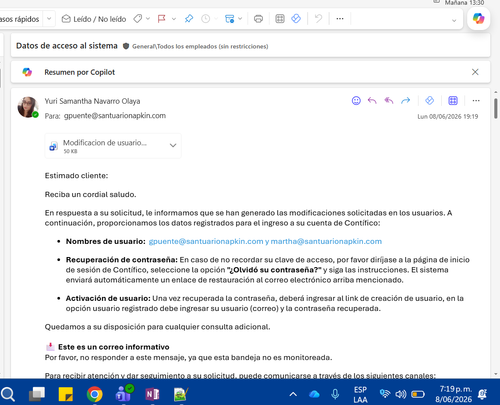This screenshot has width=500, height=405.
Task: Expand the flag options dropdown
Action: click(x=174, y=19)
